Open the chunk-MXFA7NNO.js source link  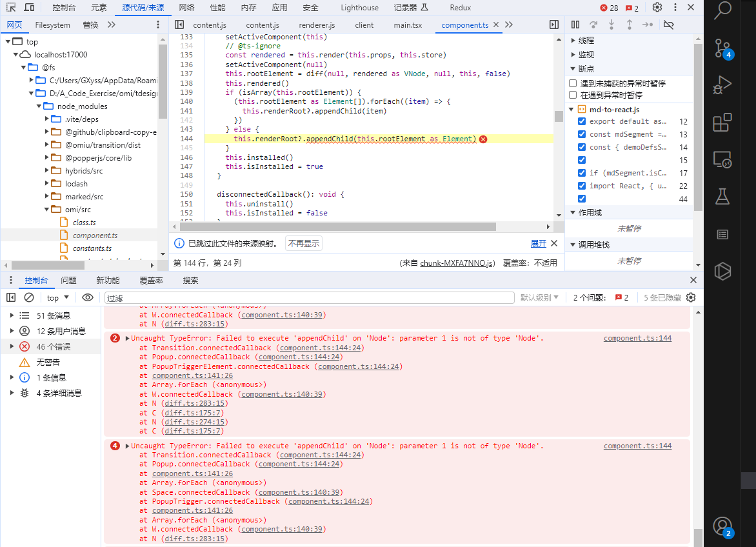click(456, 263)
